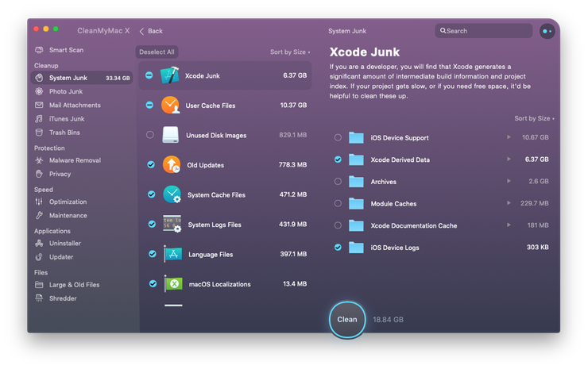The image size is (588, 369).
Task: Expand the Xcode Documentation Cache disclosure arrow
Action: [x=509, y=225]
